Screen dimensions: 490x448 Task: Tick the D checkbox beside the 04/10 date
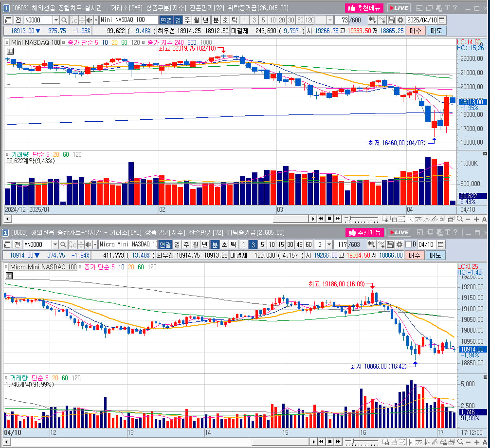pyautogui.click(x=408, y=244)
